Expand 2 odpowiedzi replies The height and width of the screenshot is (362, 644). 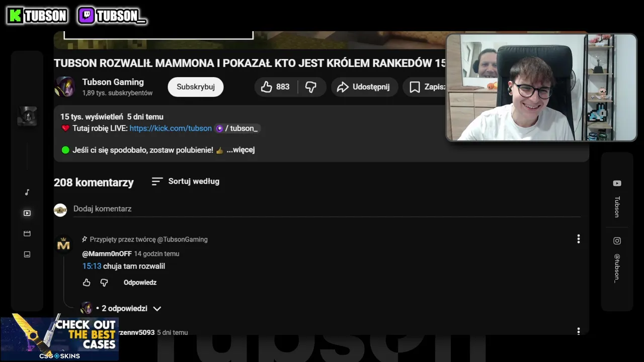(x=121, y=308)
